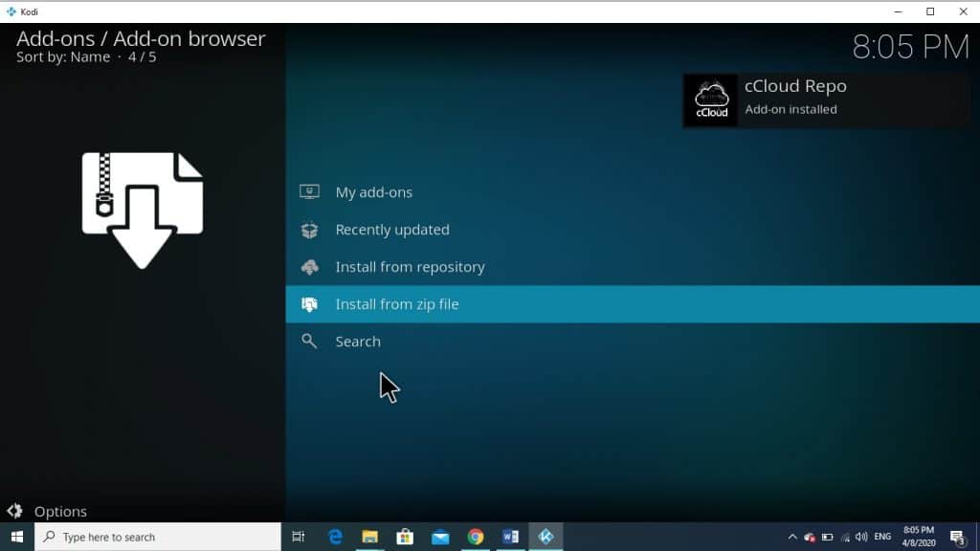Click the battery tray icon
The image size is (980, 551).
coord(828,538)
